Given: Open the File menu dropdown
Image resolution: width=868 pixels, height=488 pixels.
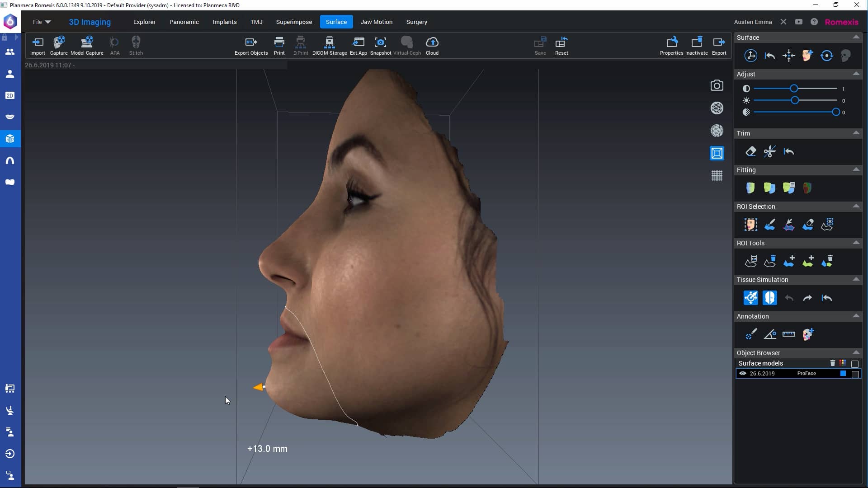Looking at the screenshot, I should [41, 22].
